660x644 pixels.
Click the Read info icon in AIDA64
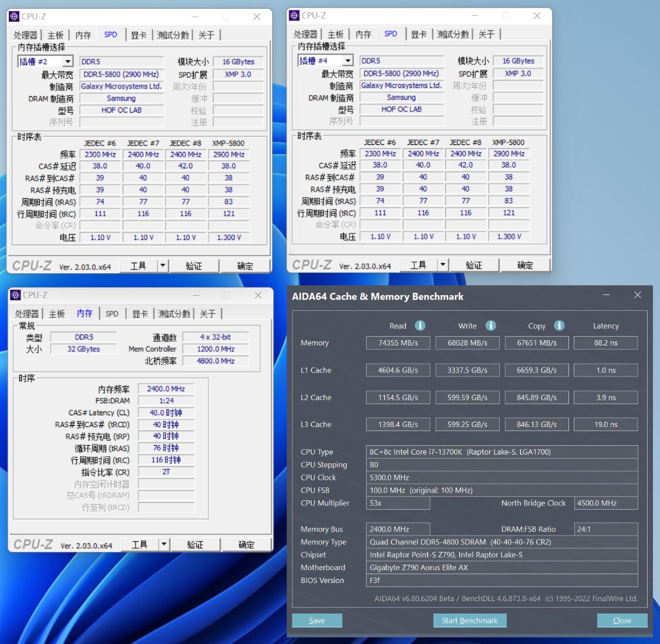pos(419,326)
